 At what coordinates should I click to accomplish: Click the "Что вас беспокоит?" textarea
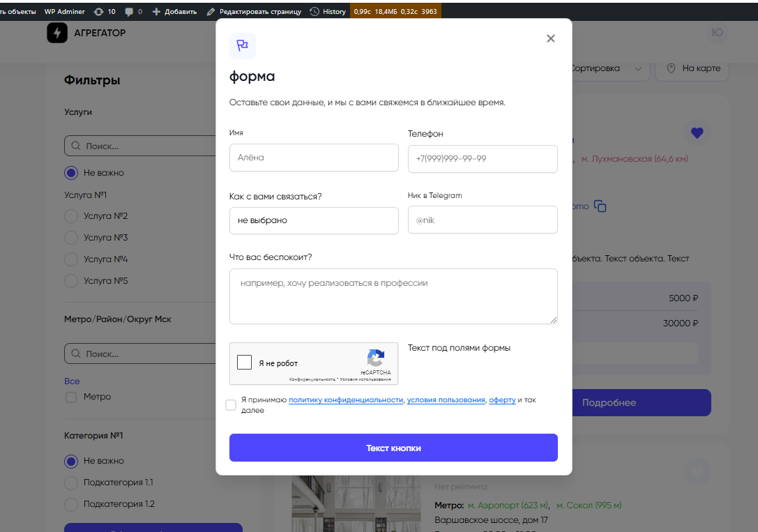(393, 296)
